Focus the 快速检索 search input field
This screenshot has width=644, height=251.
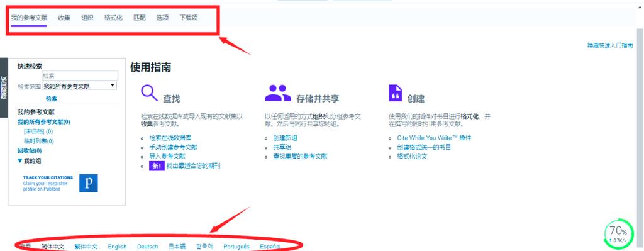pyautogui.click(x=80, y=75)
